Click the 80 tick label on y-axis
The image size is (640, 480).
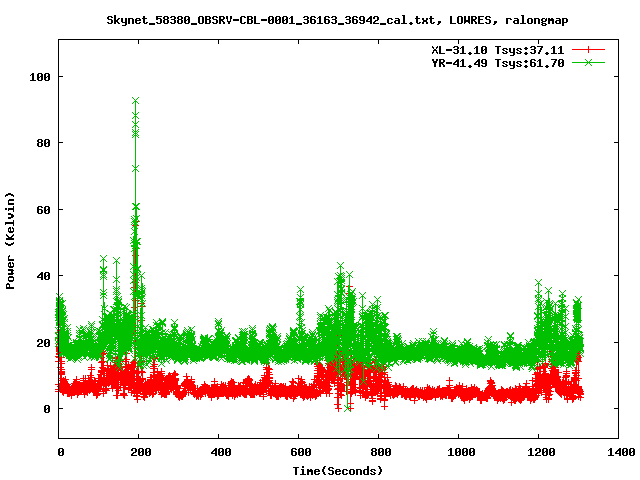click(44, 143)
